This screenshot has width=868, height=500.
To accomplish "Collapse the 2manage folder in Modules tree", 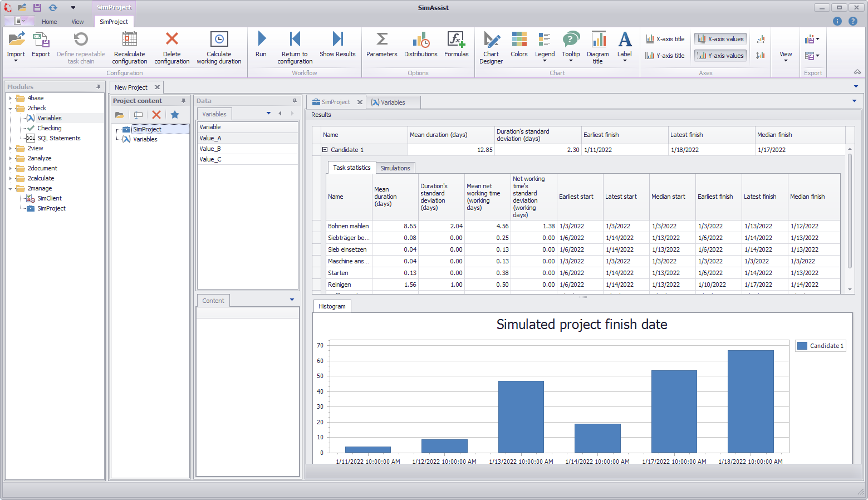I will click(10, 188).
